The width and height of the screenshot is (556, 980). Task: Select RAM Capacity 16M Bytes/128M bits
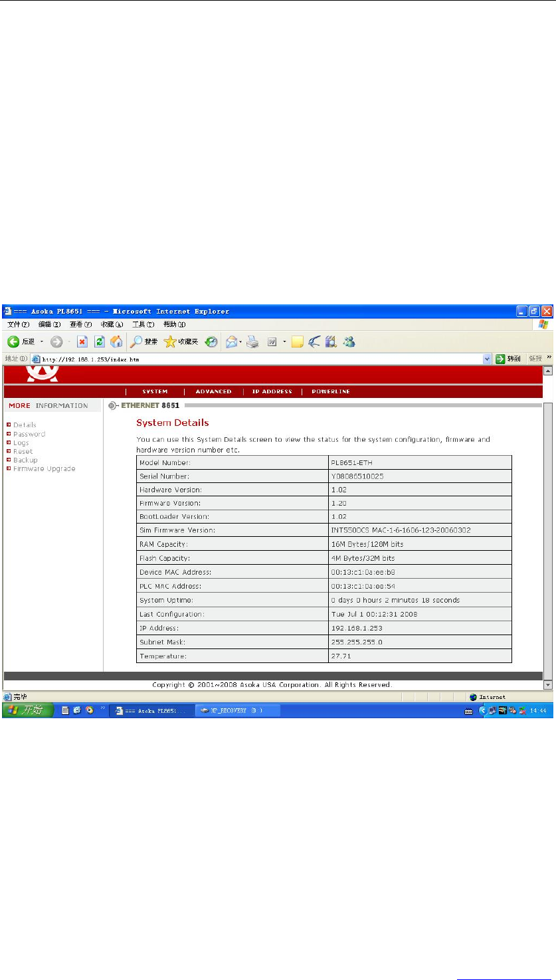pos(367,543)
